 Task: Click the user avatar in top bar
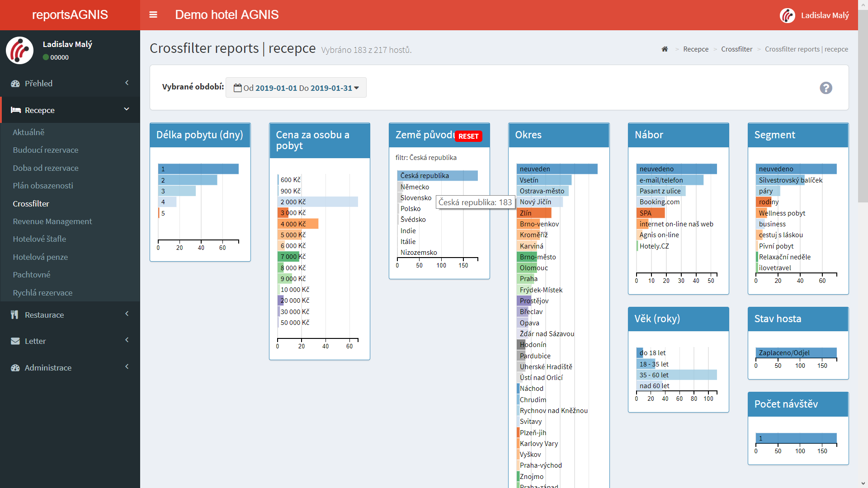pyautogui.click(x=787, y=15)
